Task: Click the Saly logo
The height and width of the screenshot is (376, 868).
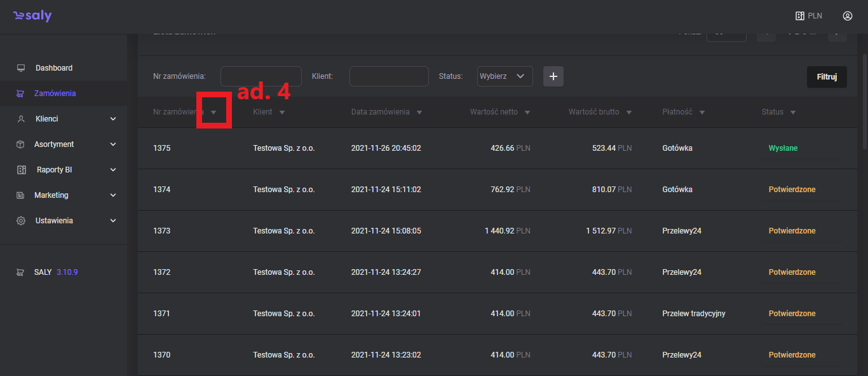Action: pyautogui.click(x=32, y=16)
